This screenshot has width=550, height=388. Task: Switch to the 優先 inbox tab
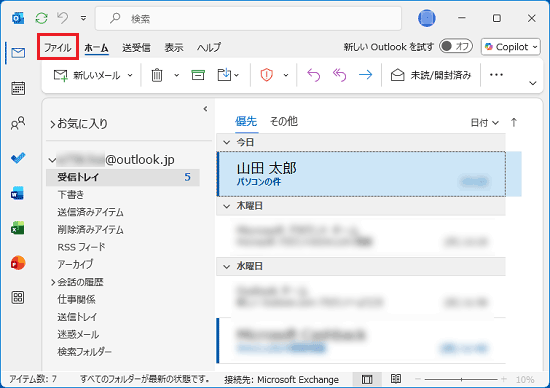coord(246,121)
